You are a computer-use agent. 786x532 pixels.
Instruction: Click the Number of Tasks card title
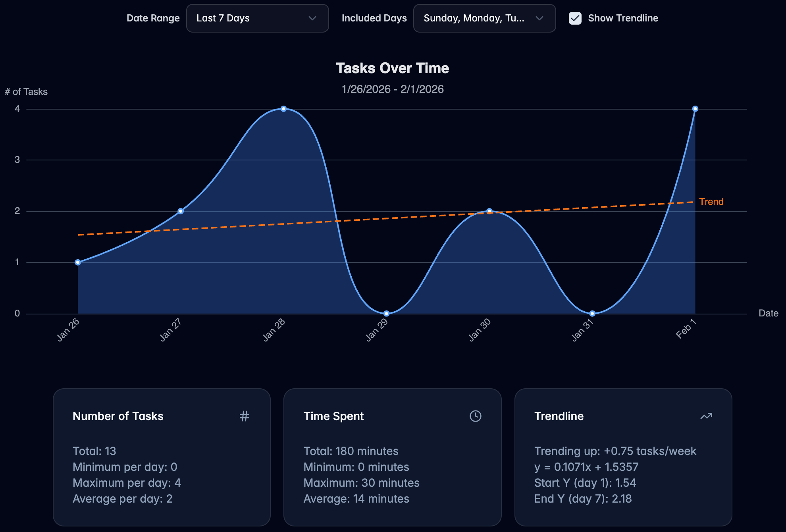[118, 416]
